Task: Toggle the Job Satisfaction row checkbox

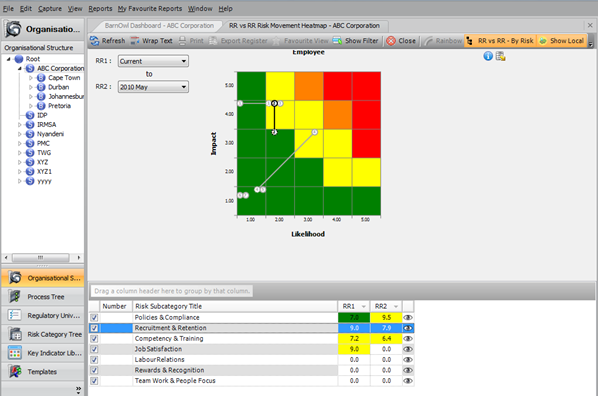Action: [94, 349]
